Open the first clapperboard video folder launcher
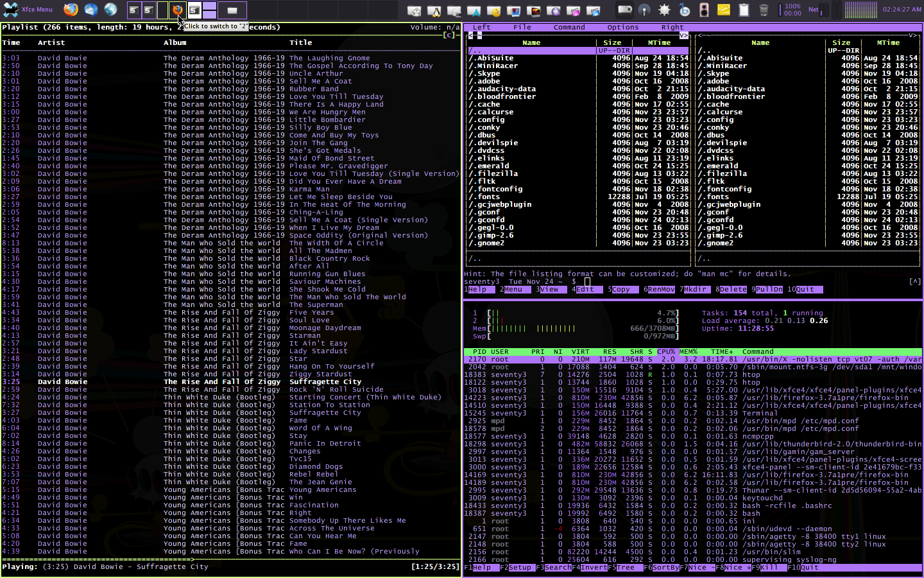The image size is (924, 578). click(574, 10)
